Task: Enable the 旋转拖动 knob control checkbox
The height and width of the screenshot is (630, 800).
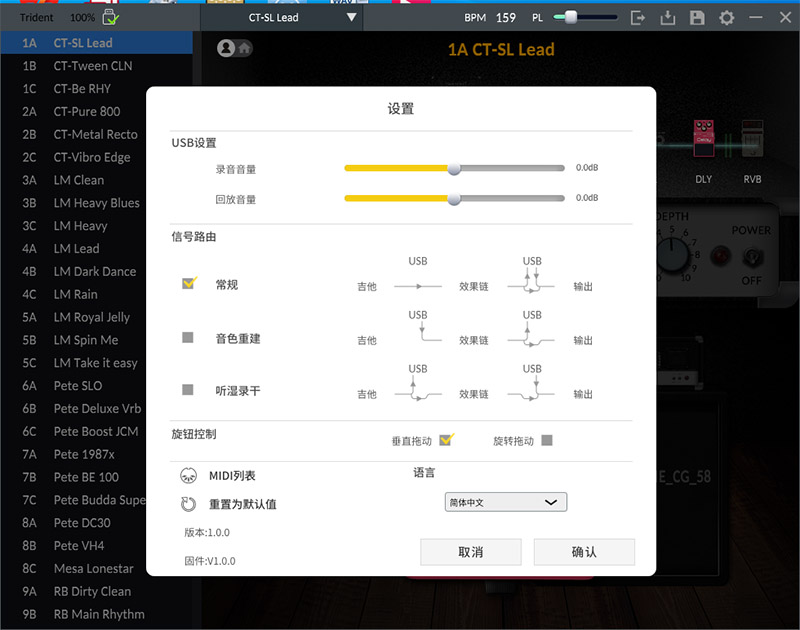Action: point(546,440)
